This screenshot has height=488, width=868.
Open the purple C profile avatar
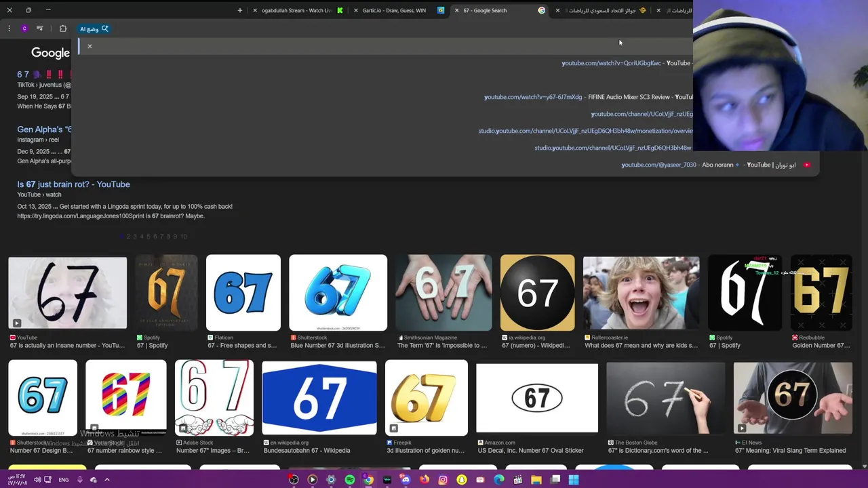tap(24, 28)
